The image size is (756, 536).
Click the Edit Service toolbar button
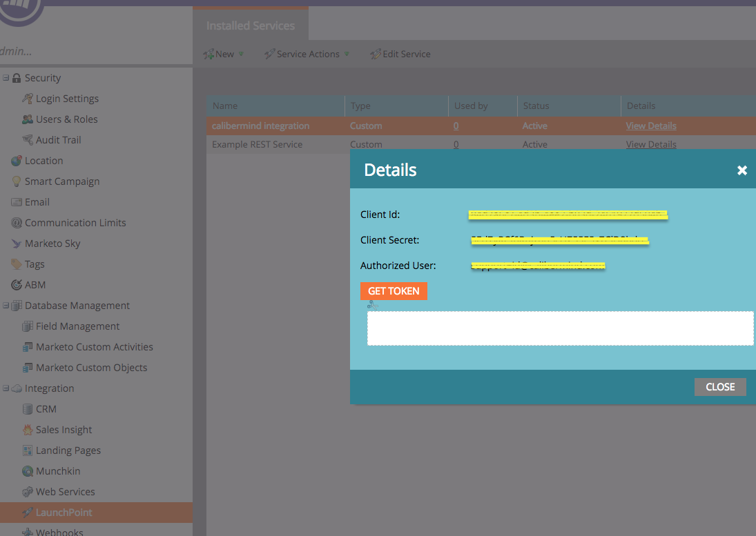click(400, 54)
